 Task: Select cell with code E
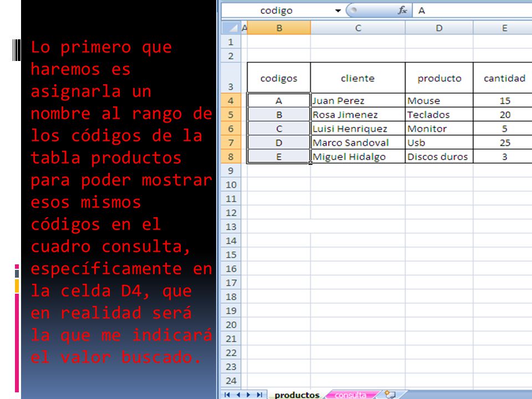(279, 156)
